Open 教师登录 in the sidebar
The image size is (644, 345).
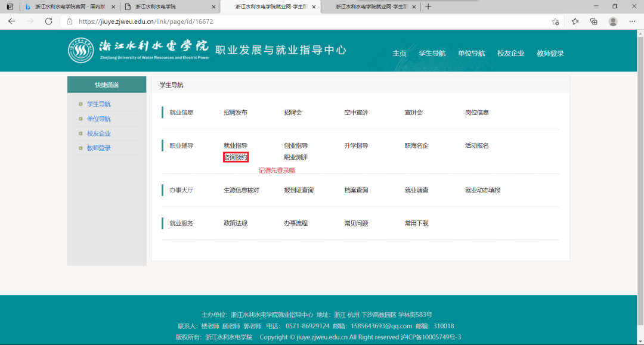point(98,148)
